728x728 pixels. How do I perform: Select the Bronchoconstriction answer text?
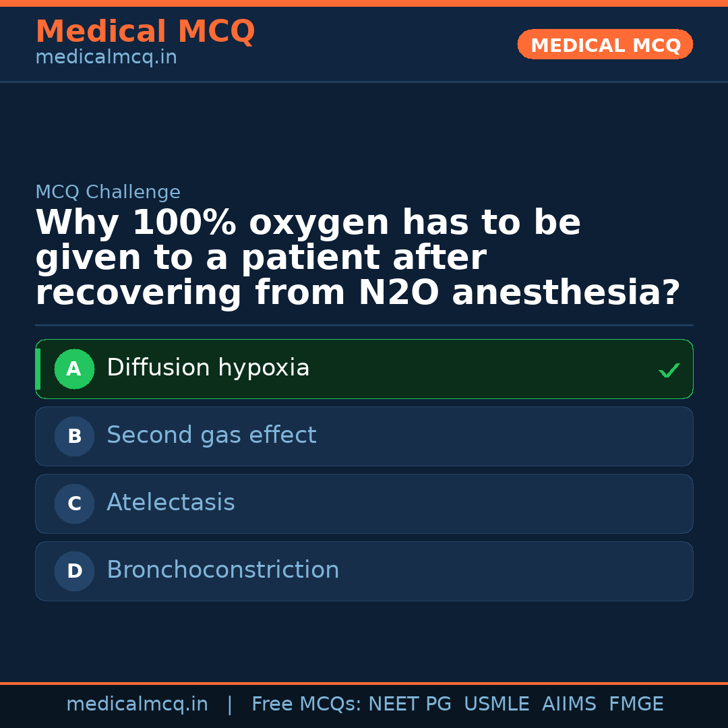[222, 570]
